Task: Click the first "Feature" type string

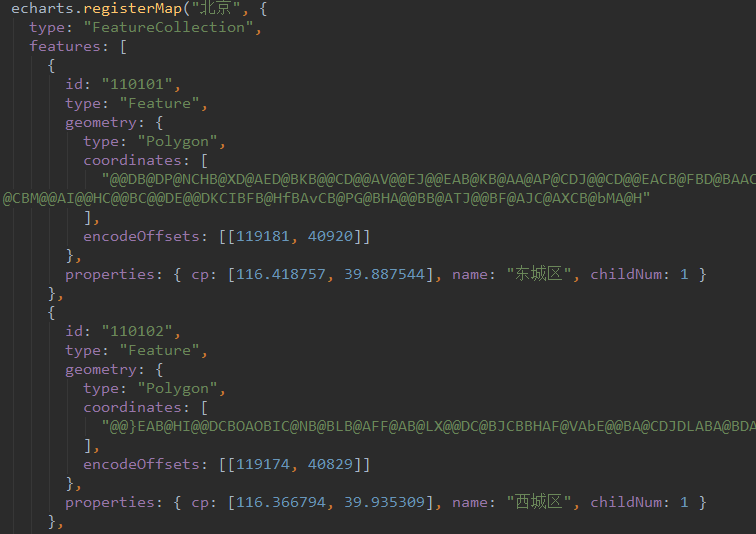Action: pyautogui.click(x=160, y=103)
